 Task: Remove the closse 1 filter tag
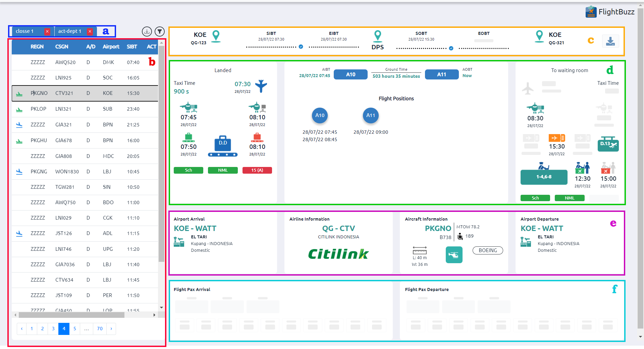pyautogui.click(x=47, y=32)
